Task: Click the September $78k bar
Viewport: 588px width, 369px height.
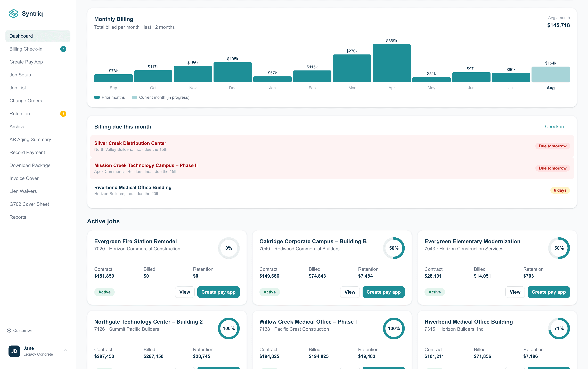Action: tap(113, 78)
